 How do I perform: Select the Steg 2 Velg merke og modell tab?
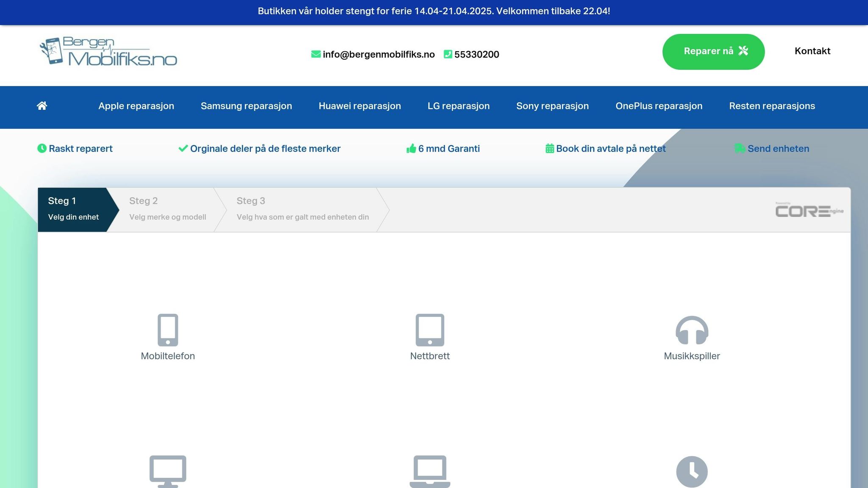click(167, 210)
